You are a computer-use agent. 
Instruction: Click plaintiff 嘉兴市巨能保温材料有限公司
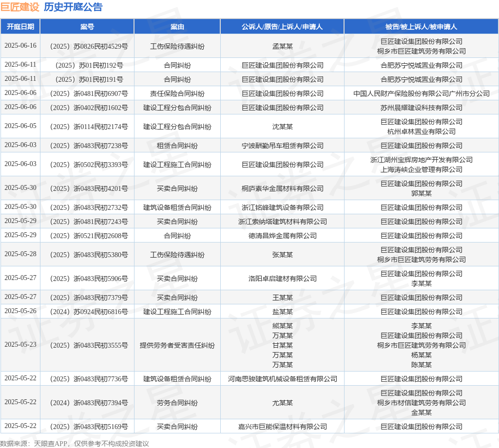[282, 427]
